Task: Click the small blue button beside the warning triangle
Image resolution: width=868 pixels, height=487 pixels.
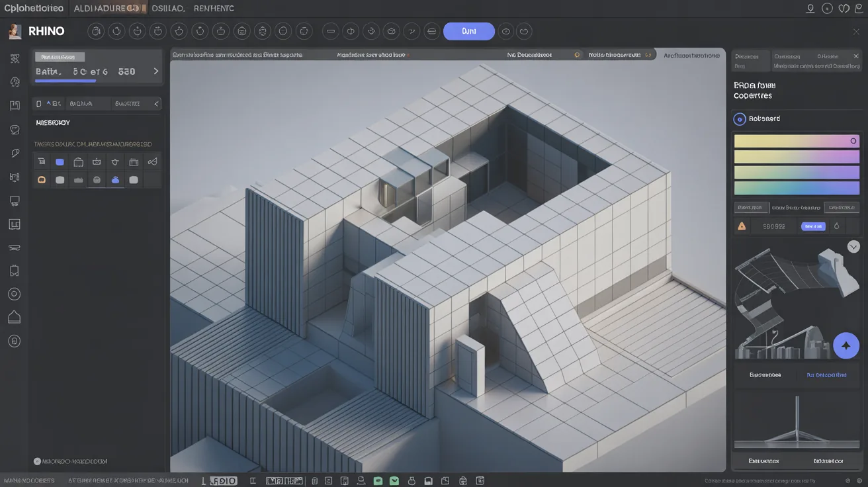Action: [813, 226]
